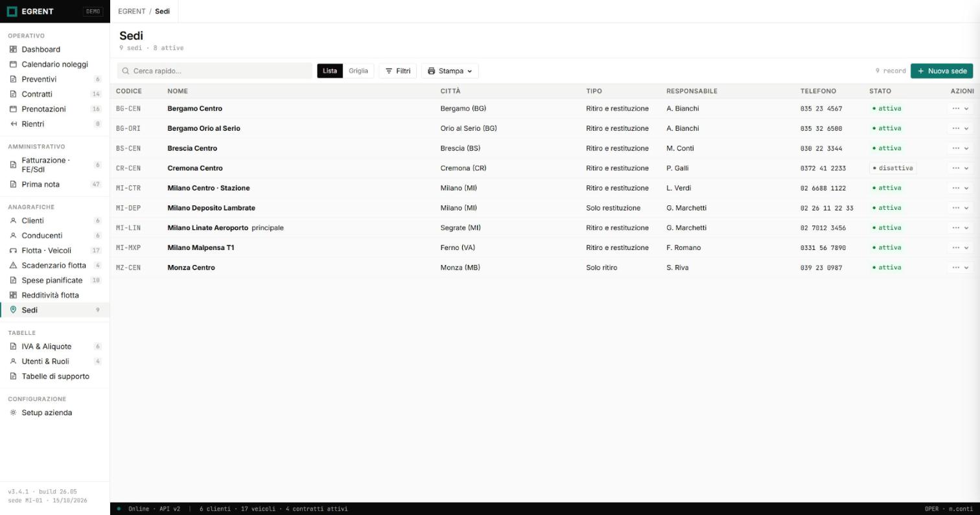The height and width of the screenshot is (515, 980).
Task: Click the Spese pianificate icon
Action: [13, 280]
